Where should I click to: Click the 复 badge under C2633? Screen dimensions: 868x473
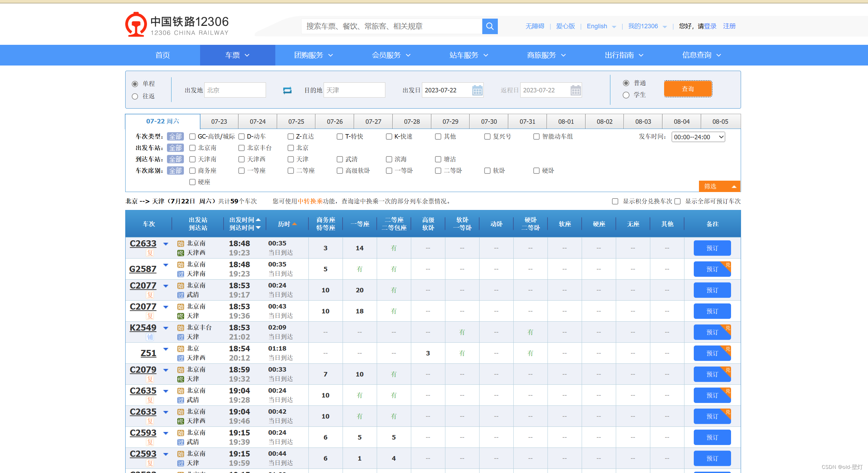150,253
